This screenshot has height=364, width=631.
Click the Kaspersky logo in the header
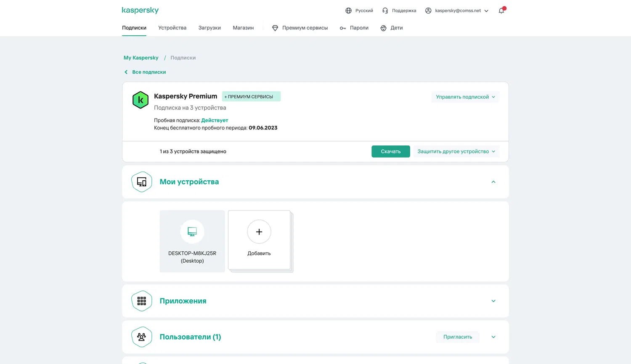140,10
